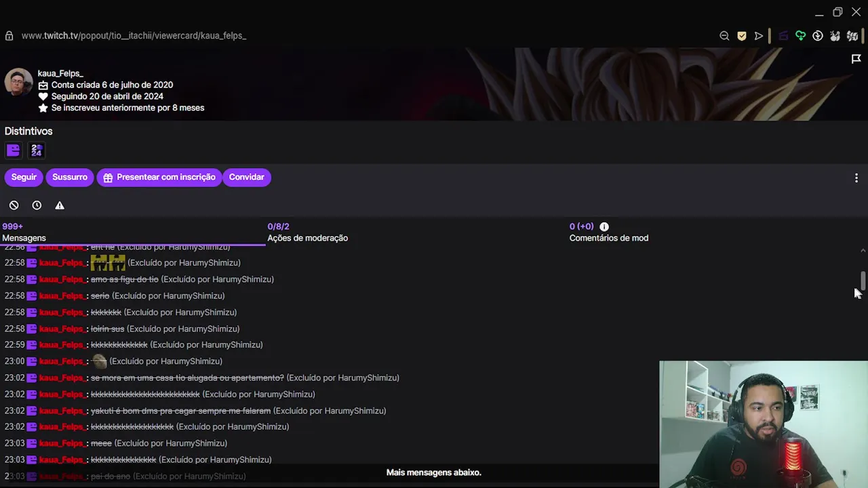Restore the browser window size

pyautogui.click(x=837, y=12)
